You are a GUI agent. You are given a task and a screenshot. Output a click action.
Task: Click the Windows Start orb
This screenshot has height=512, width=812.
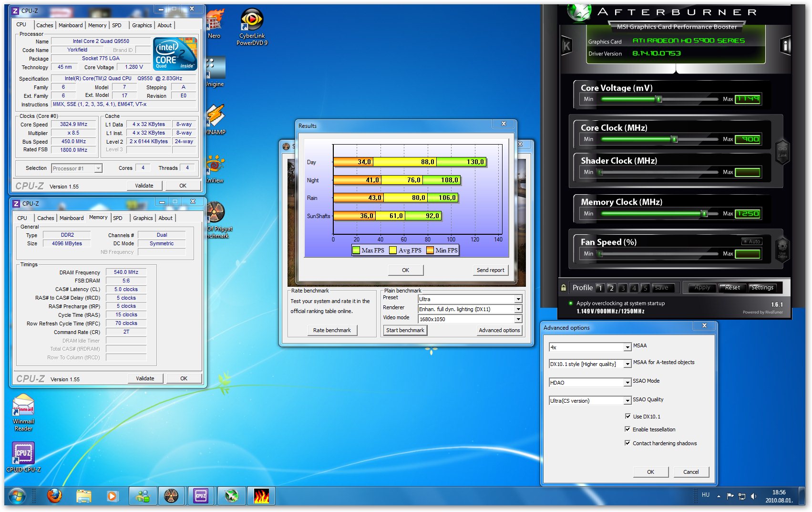tap(17, 496)
